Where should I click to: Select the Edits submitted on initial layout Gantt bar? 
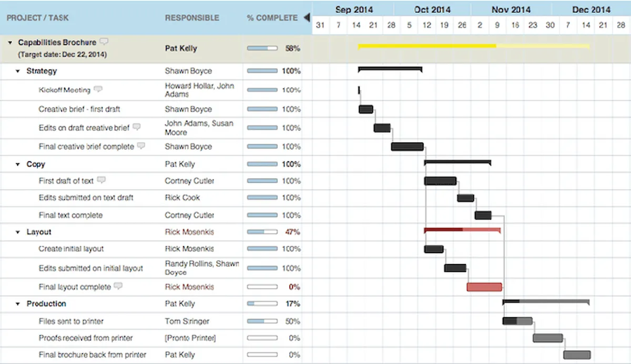click(x=455, y=268)
